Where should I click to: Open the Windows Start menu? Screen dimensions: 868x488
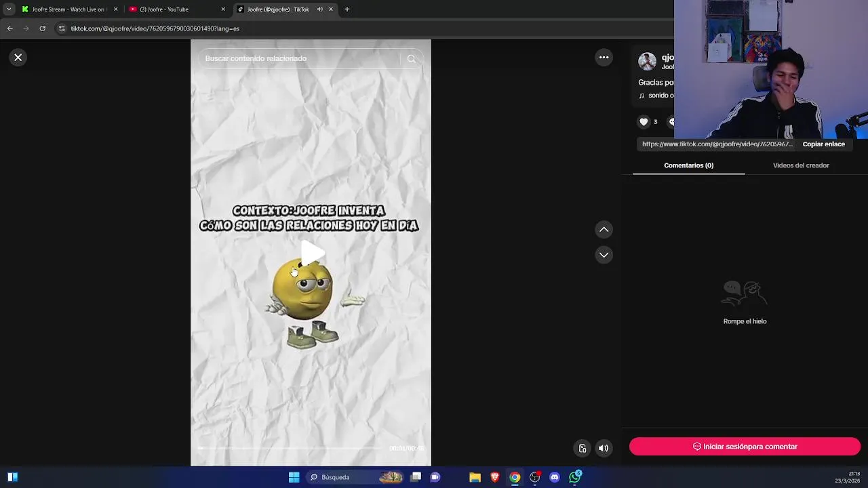(x=294, y=477)
